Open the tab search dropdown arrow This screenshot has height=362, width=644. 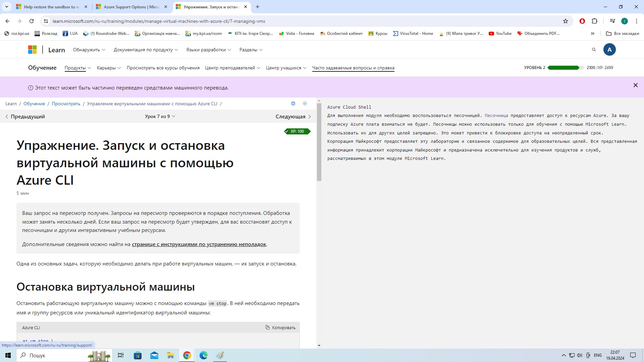point(7,7)
